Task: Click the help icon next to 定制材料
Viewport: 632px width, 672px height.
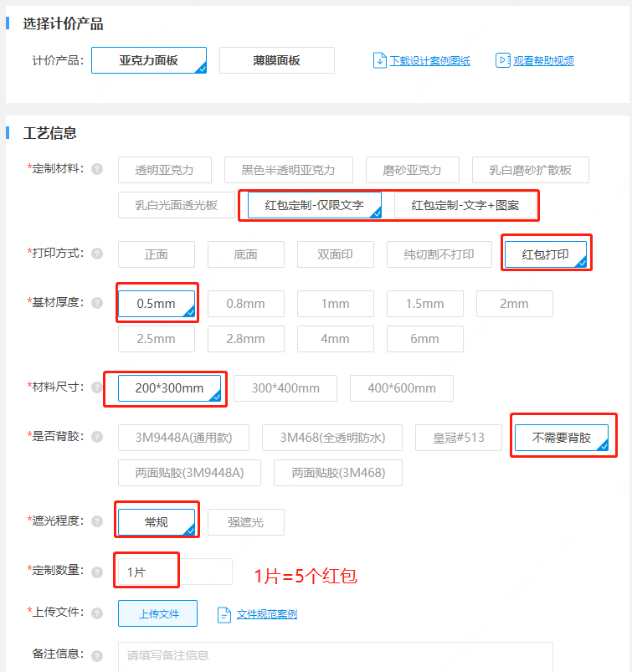Action: pyautogui.click(x=97, y=169)
